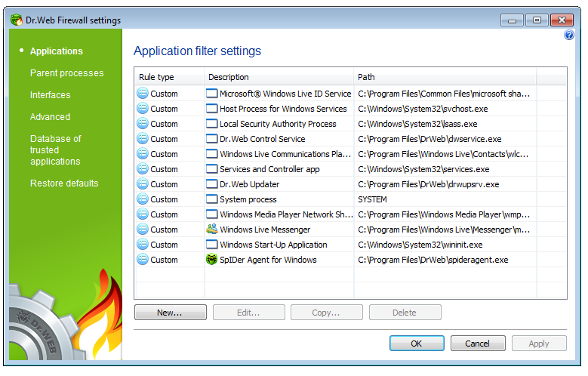Select 'Windows Start-Up Application' description text
588x376 pixels.
coord(273,245)
